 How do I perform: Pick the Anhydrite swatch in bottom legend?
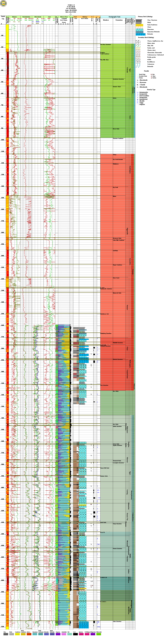pos(64,634)
